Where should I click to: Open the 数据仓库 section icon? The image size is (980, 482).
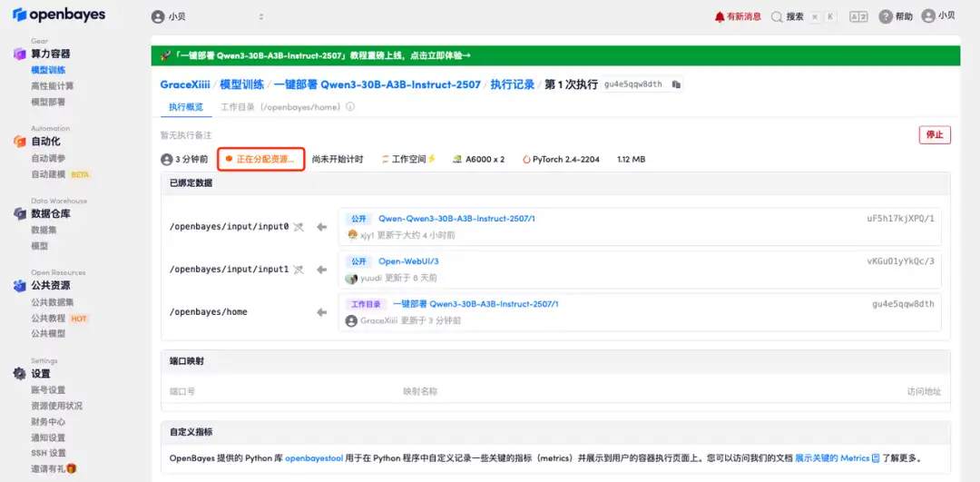[20, 214]
